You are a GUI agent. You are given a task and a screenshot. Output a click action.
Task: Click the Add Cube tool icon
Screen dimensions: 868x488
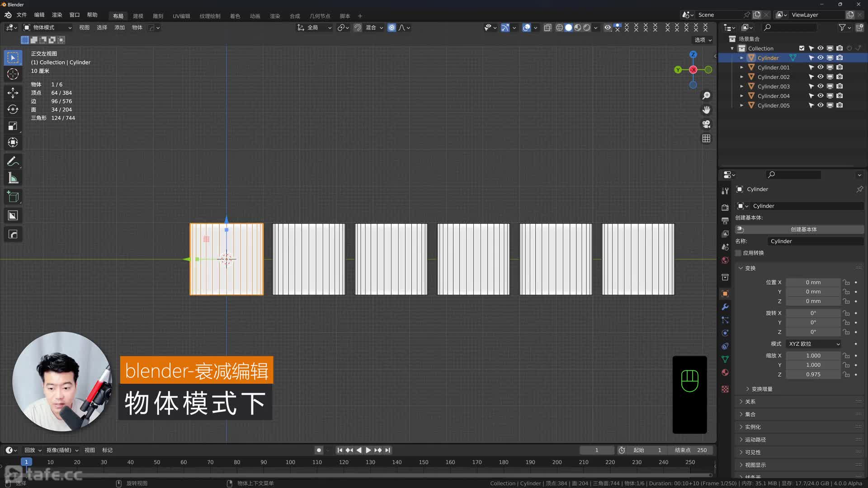tap(13, 197)
